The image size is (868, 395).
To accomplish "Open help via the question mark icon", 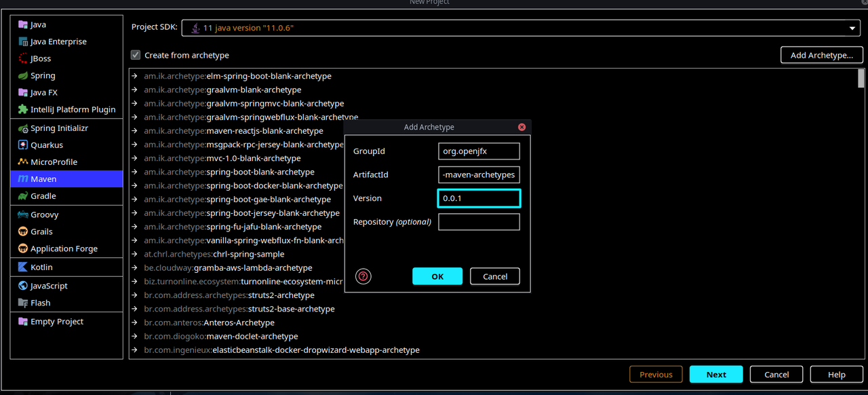I will coord(363,276).
